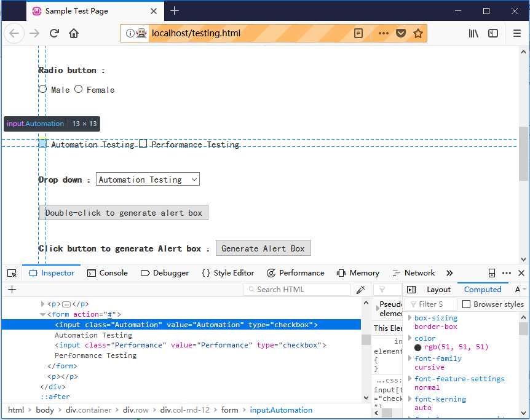Open page actions three-dot menu
This screenshot has width=530, height=420.
[383, 33]
